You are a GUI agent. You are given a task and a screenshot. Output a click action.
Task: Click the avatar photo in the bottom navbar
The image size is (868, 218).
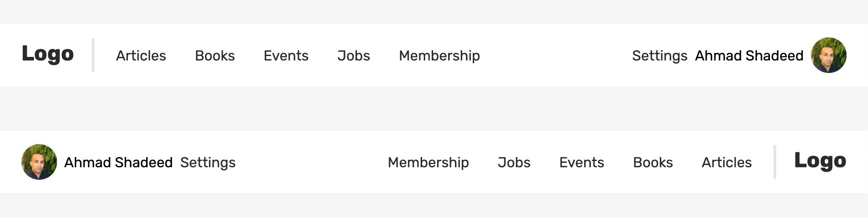(x=39, y=162)
